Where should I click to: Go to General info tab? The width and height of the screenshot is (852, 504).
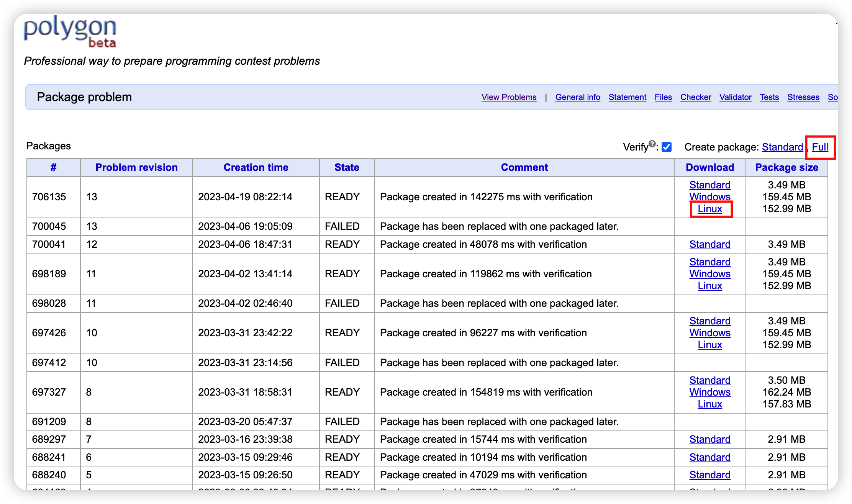(x=578, y=97)
